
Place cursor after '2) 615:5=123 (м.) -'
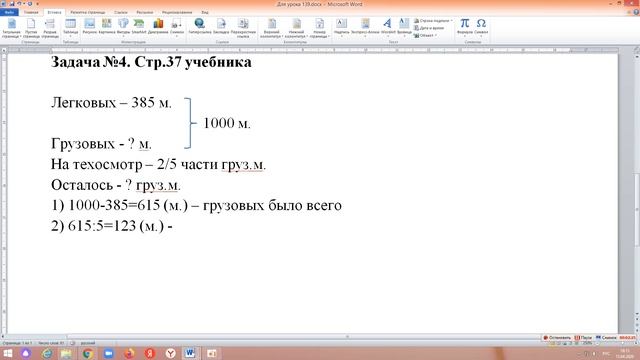174,226
